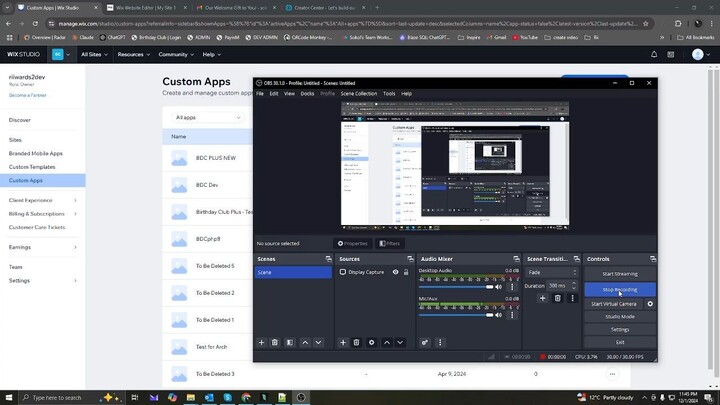Image resolution: width=720 pixels, height=405 pixels.
Task: Open Desktop Audio three-dot options
Action: (512, 287)
